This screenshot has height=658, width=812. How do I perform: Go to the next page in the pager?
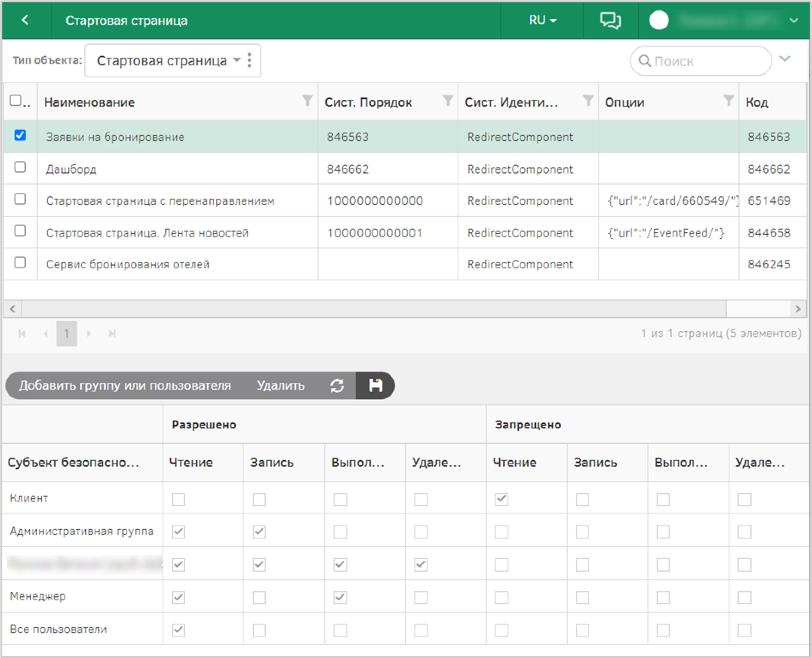coord(89,334)
